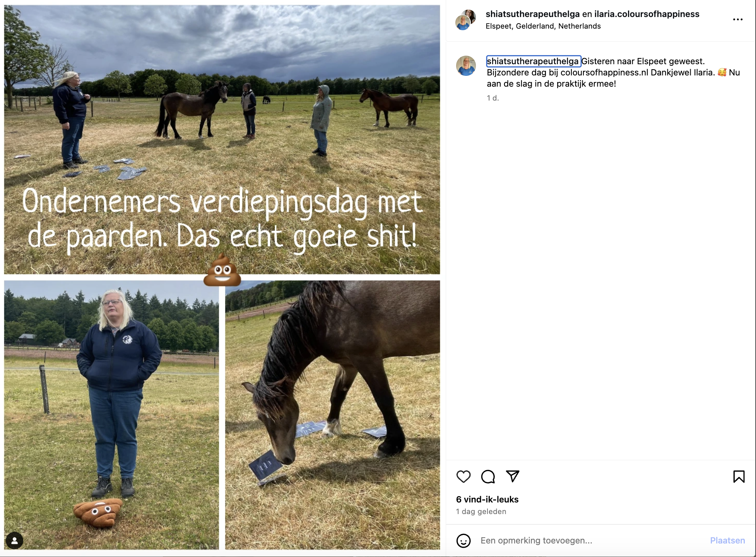Open the emoji picker smiley icon
This screenshot has height=557, width=756.
[464, 540]
